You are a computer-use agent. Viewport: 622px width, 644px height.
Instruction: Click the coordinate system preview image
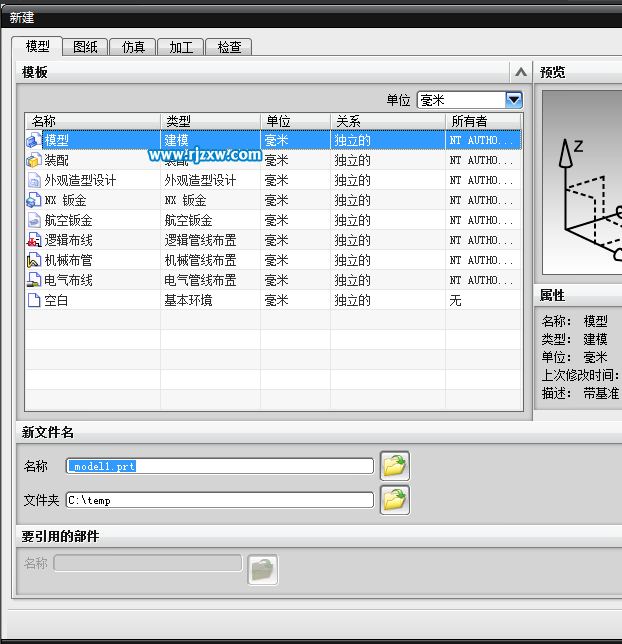pyautogui.click(x=582, y=183)
